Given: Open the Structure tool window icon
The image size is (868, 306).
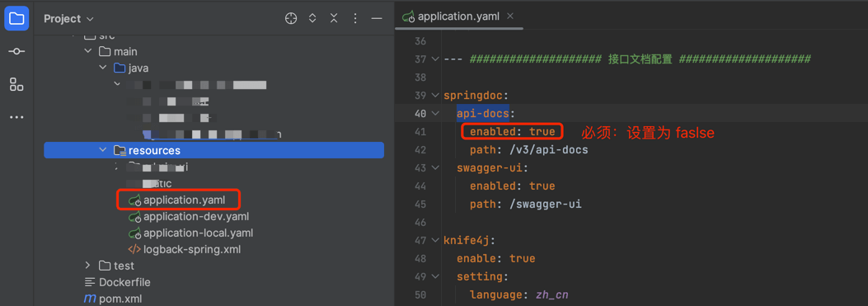Looking at the screenshot, I should tap(16, 84).
